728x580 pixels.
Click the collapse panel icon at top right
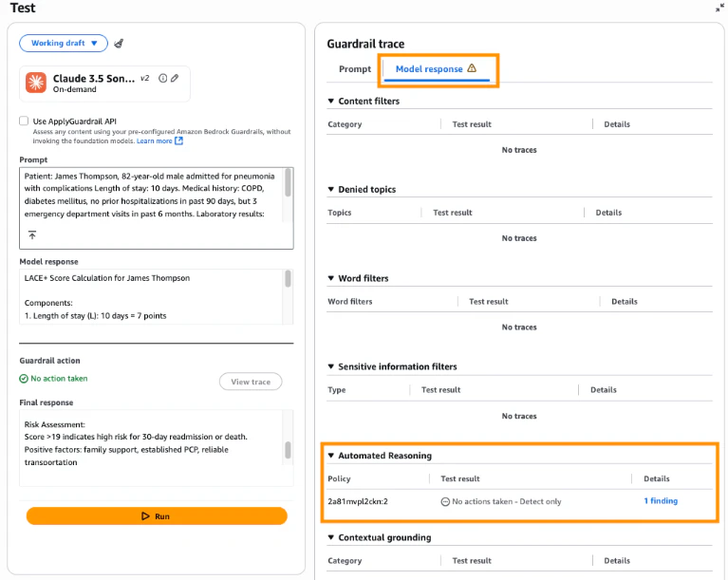(719, 8)
